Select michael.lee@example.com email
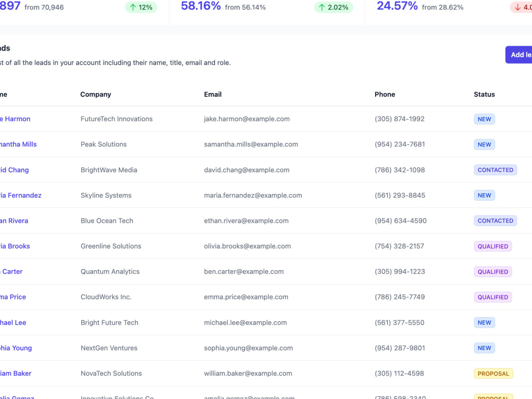The width and height of the screenshot is (532, 399). (x=245, y=322)
